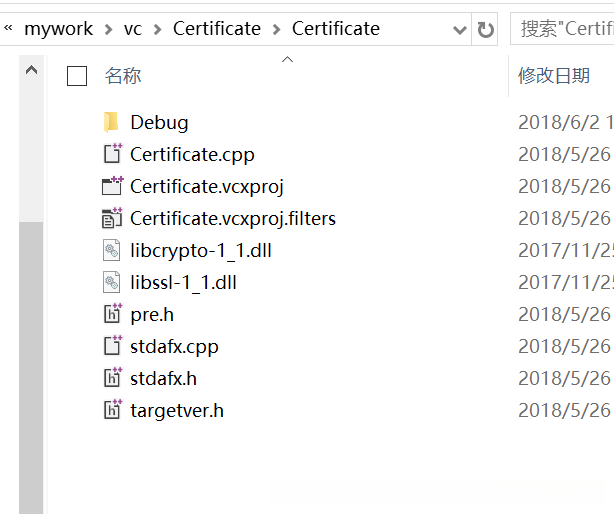
Task: Select the libssl-1_1.dll file icon
Action: pos(111,282)
